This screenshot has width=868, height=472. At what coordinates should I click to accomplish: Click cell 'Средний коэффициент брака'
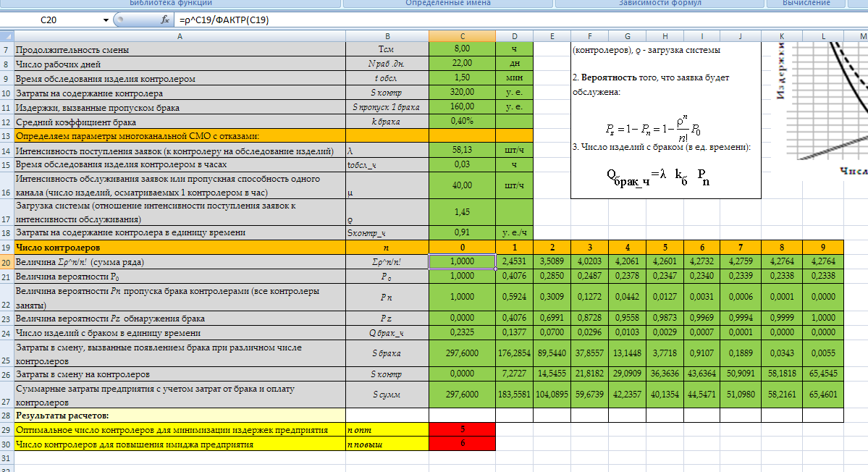[x=180, y=122]
